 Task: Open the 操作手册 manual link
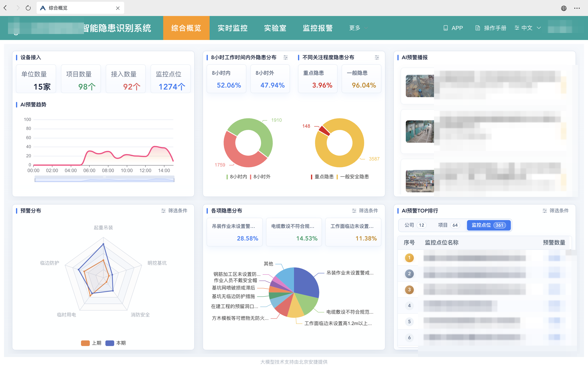[x=491, y=28]
